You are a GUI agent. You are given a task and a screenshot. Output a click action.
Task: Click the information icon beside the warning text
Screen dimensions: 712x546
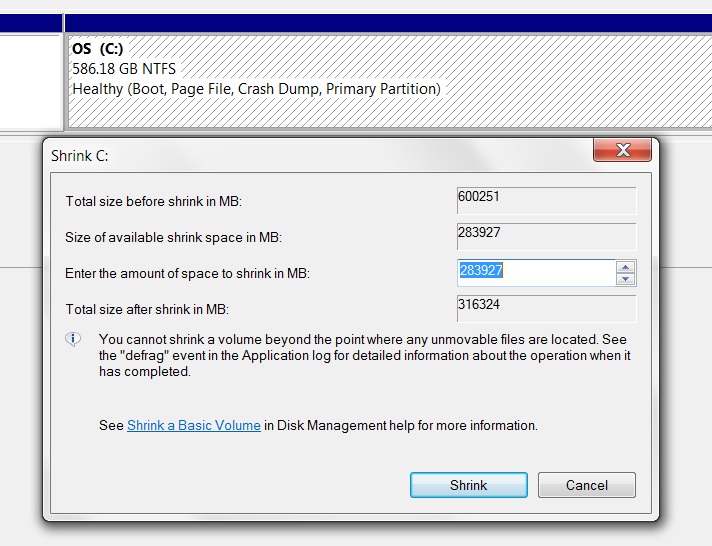[x=73, y=339]
